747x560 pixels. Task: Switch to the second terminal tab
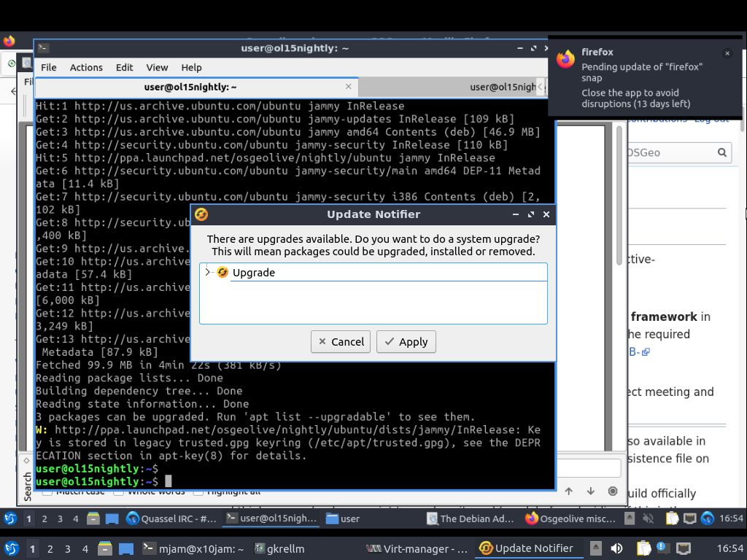point(503,87)
